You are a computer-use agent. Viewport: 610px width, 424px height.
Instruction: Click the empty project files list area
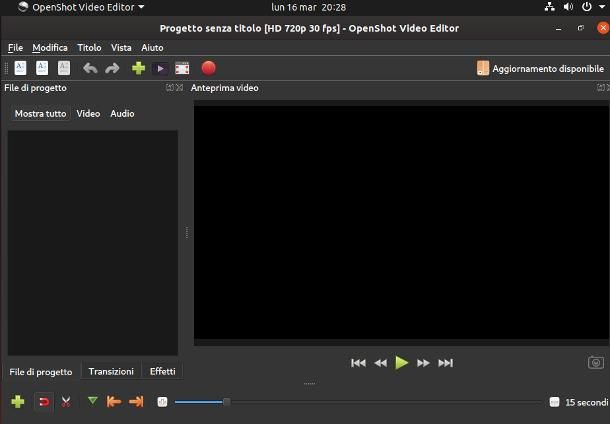click(93, 243)
